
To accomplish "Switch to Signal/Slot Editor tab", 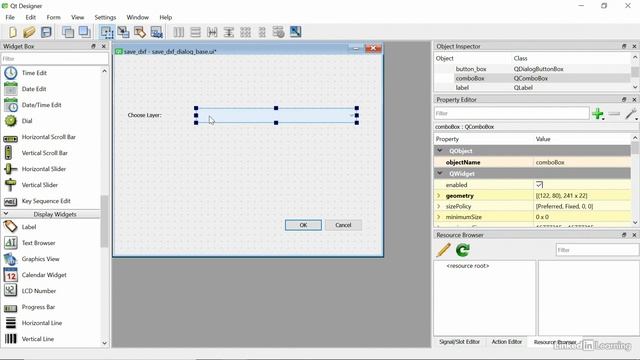I will tap(459, 342).
